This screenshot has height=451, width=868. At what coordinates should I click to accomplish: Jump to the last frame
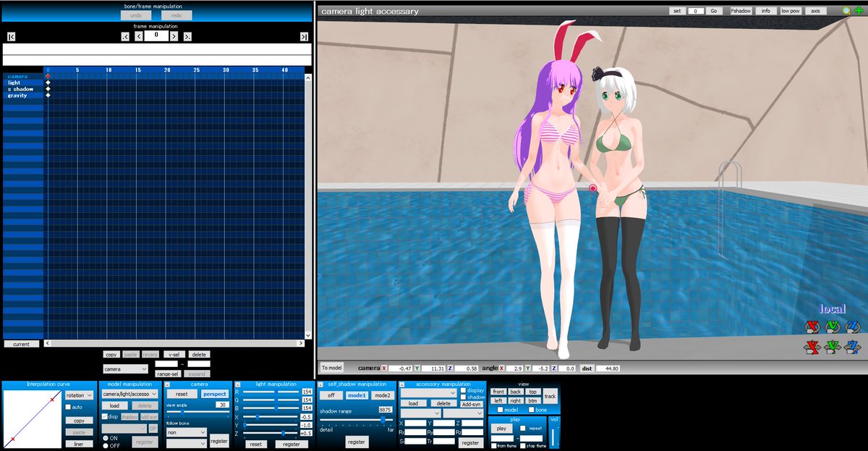305,36
